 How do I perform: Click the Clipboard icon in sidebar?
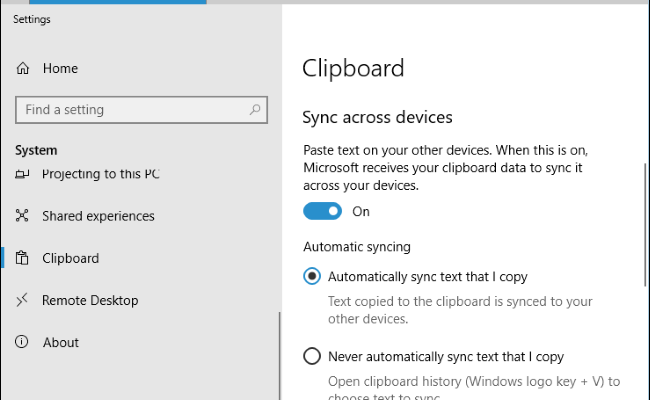click(x=22, y=258)
